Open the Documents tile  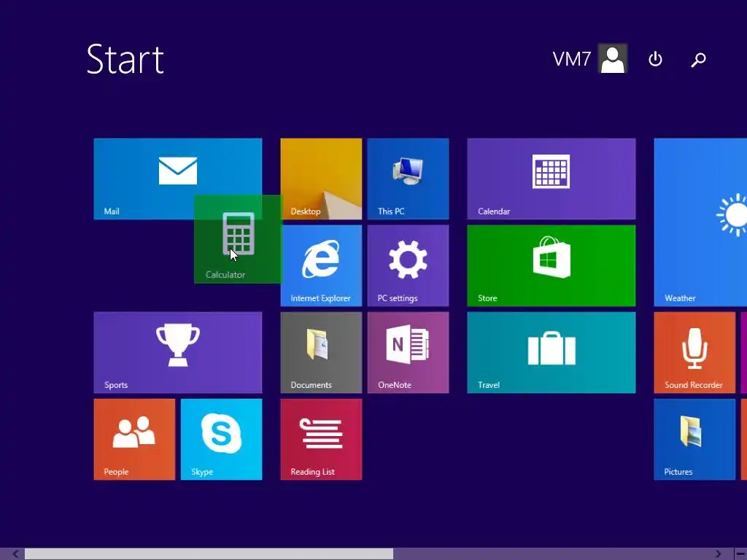pyautogui.click(x=321, y=352)
